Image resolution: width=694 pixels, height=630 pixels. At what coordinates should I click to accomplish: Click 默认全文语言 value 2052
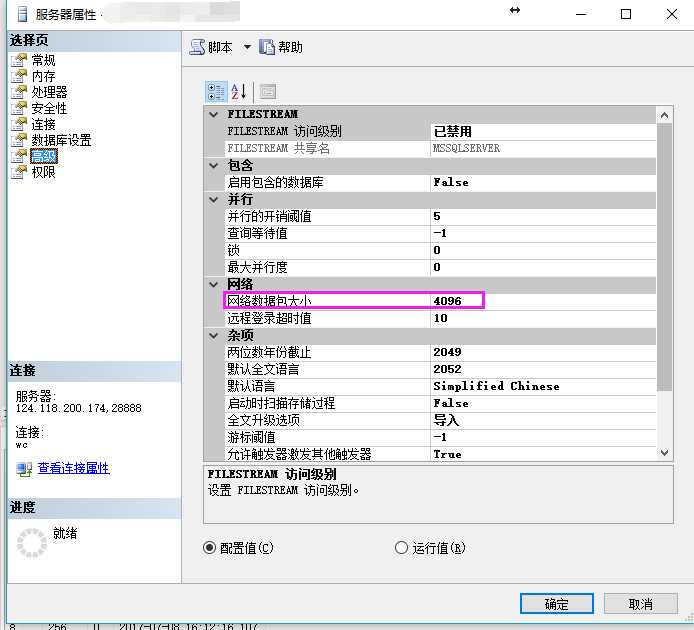coord(447,369)
